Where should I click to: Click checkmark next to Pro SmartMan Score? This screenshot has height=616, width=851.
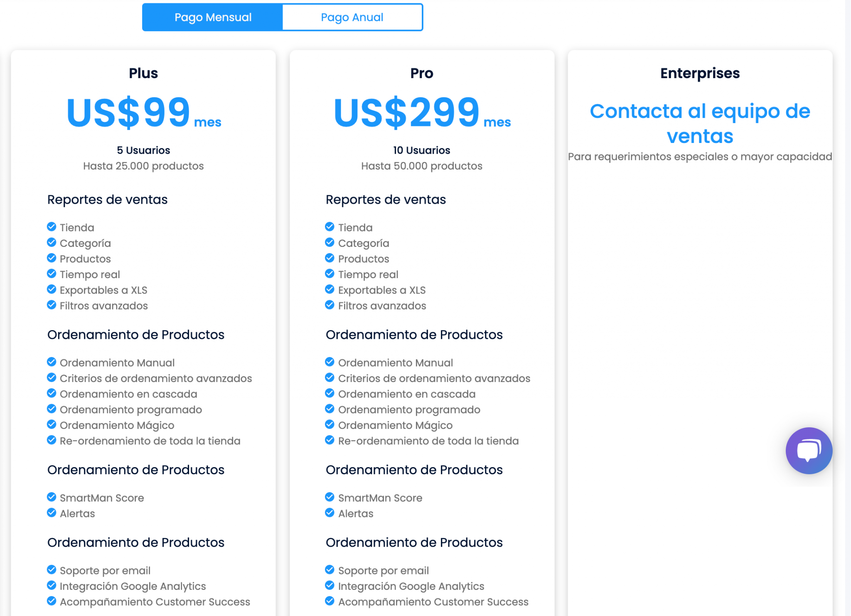pos(330,497)
